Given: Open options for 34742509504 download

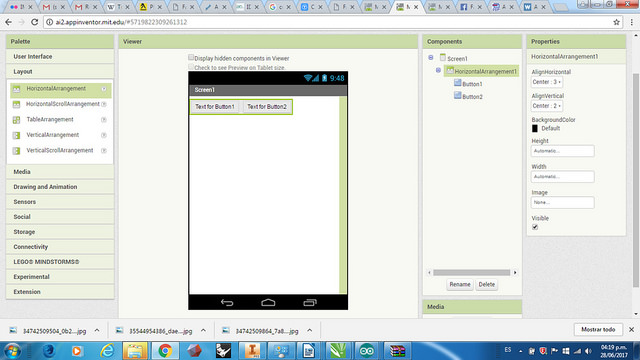Looking at the screenshot, I should tap(97, 331).
